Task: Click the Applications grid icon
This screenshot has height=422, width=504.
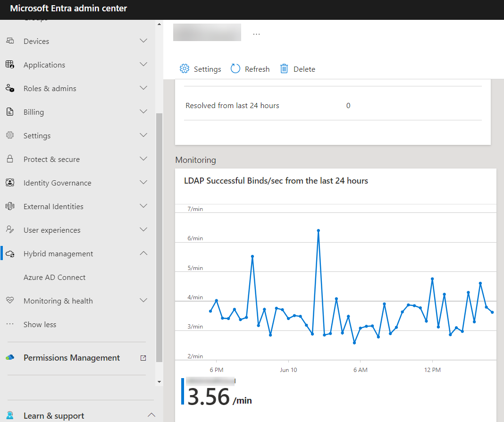Action: 10,64
